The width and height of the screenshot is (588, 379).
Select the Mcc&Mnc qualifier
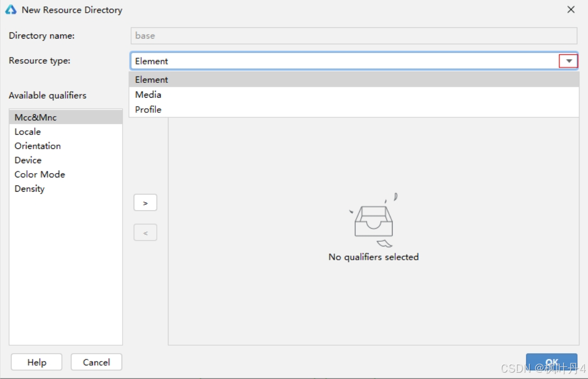[66, 117]
